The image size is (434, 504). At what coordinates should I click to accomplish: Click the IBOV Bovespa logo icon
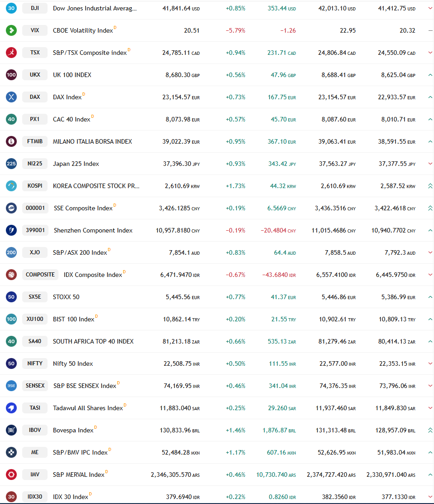(11, 430)
